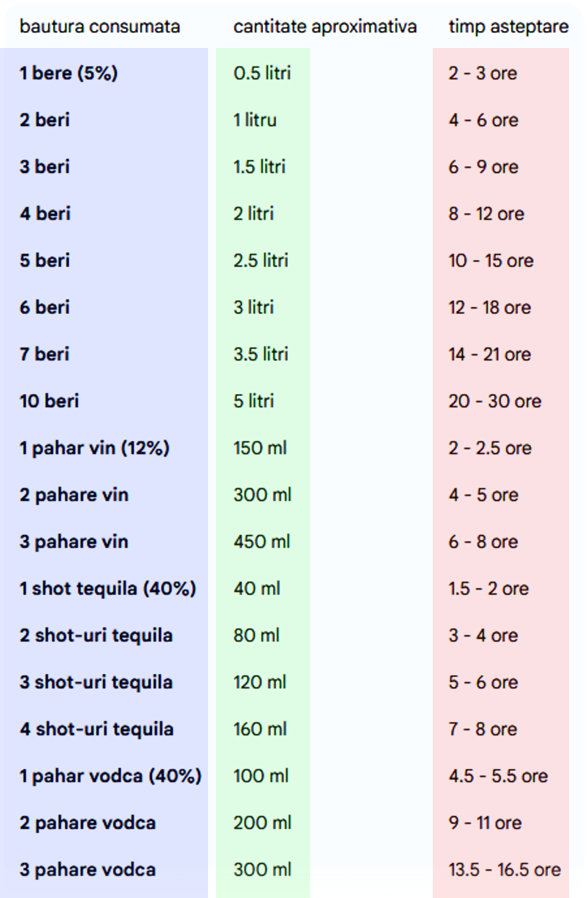Select the '1.5 - 2 ore' wait time
The image size is (588, 898).
point(488,589)
